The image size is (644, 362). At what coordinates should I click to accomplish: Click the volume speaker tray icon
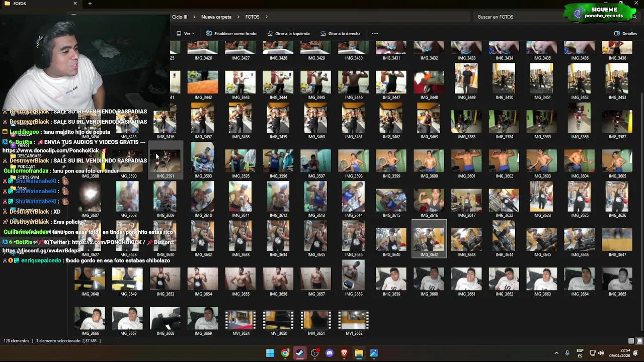pos(601,353)
